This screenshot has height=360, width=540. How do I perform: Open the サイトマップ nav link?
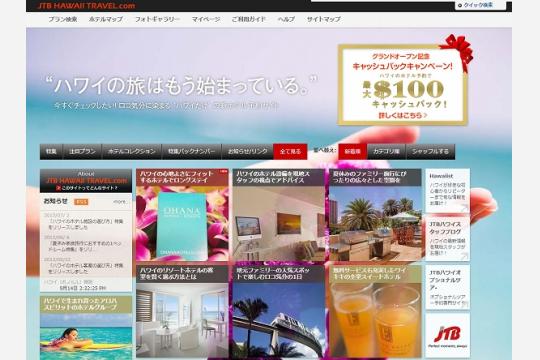pos(324,19)
